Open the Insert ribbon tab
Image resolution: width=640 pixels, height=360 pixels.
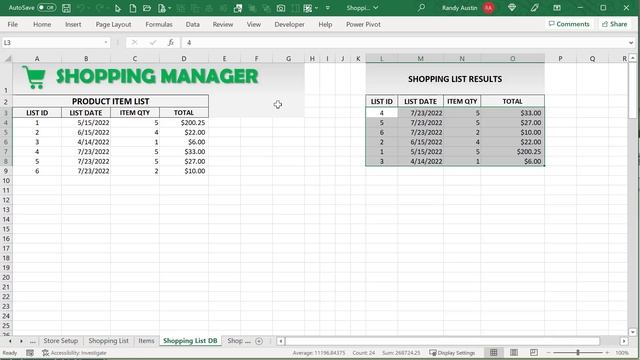(73, 24)
